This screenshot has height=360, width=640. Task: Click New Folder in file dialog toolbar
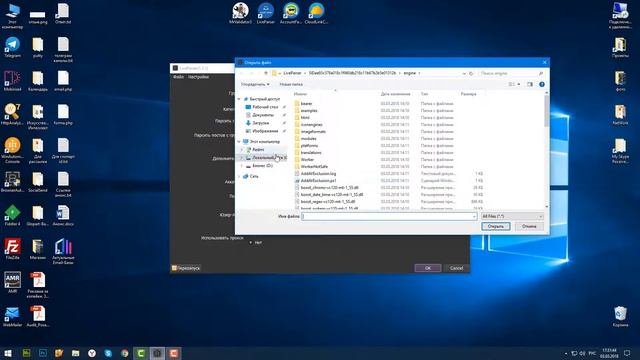click(291, 84)
